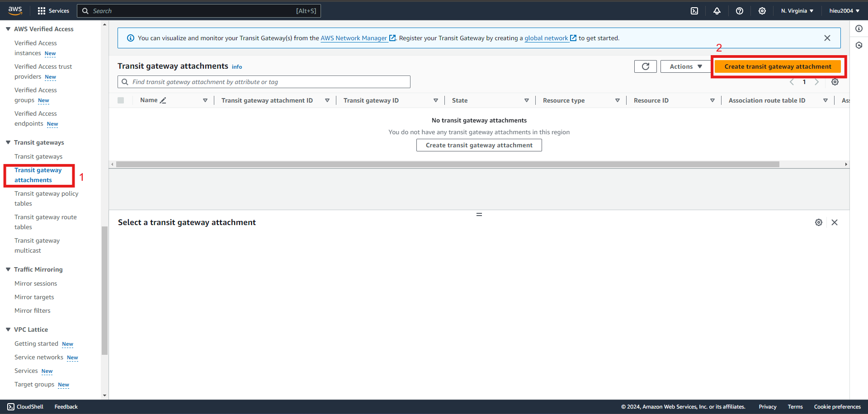Image resolution: width=868 pixels, height=414 pixels.
Task: Close the Select a transit gateway attachment panel
Action: tap(835, 222)
